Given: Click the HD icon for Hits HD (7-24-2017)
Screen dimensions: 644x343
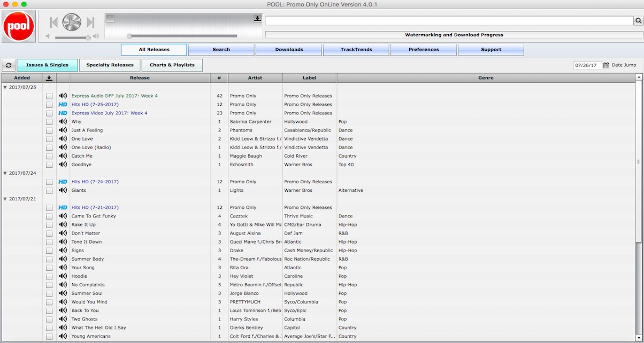Looking at the screenshot, I should tap(63, 182).
